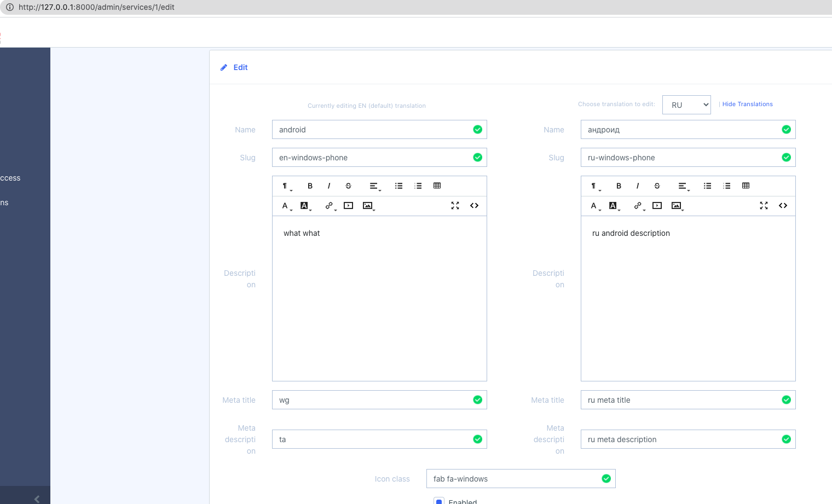Toggle italic in the Russian description editor
This screenshot has width=832, height=504.
click(638, 186)
